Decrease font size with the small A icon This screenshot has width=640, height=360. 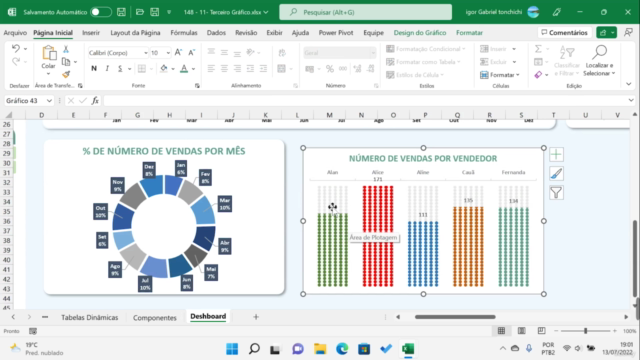pos(191,53)
